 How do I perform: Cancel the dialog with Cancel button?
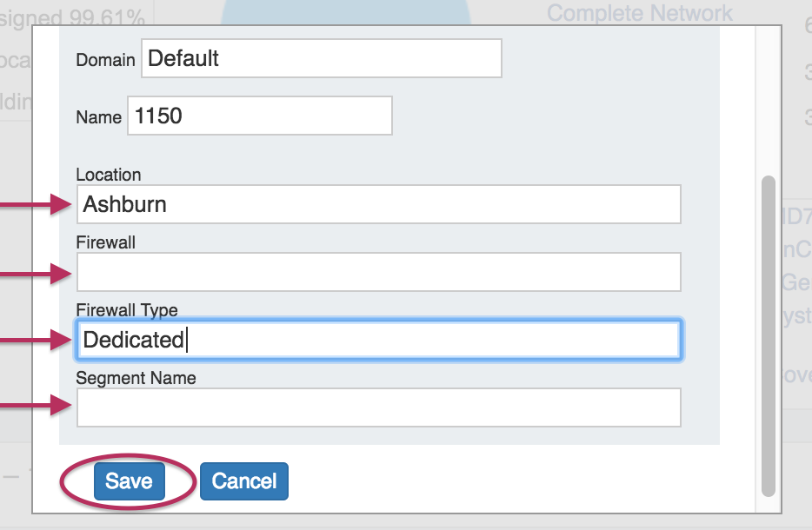click(x=243, y=481)
